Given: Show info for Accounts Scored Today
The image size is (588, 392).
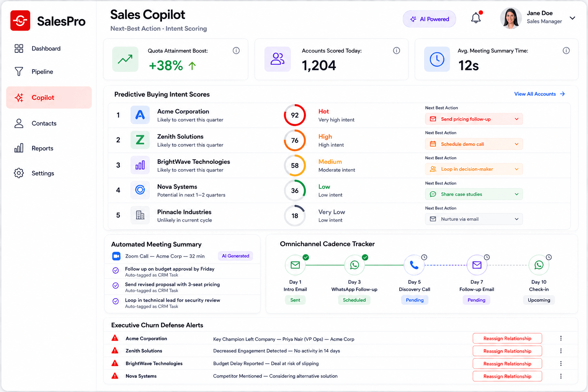Looking at the screenshot, I should click(397, 51).
